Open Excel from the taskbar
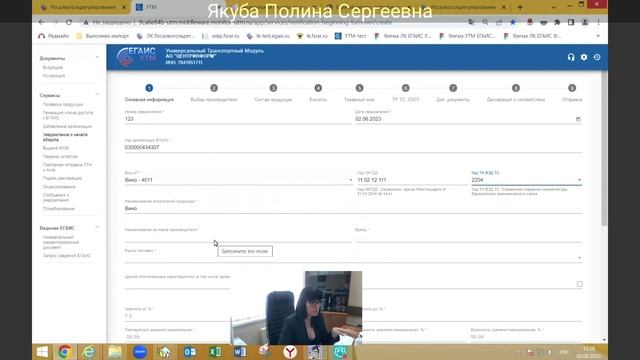The width and height of the screenshot is (640, 360). [215, 352]
